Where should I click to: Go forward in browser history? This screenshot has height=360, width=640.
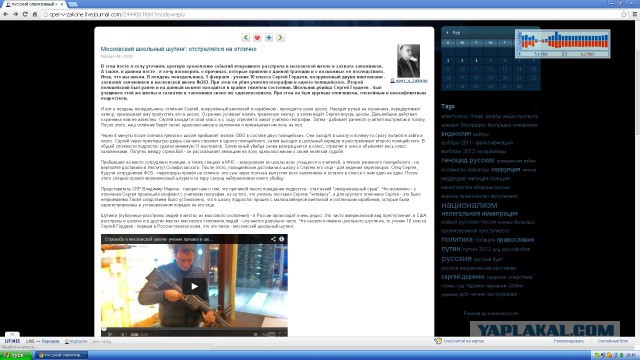[15, 14]
